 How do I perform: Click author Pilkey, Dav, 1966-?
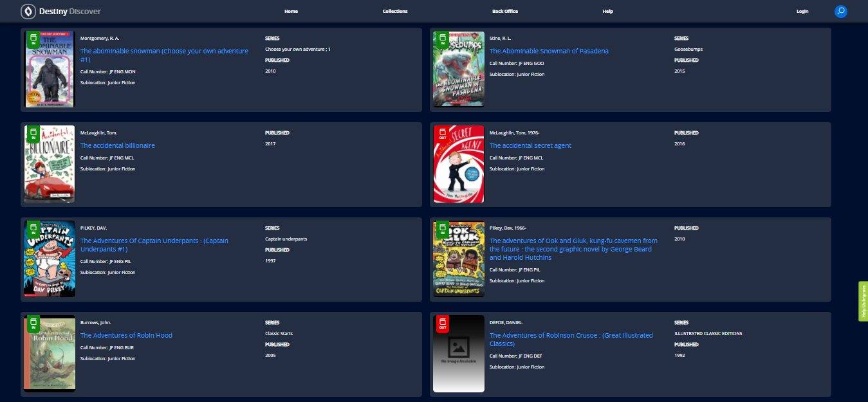508,228
